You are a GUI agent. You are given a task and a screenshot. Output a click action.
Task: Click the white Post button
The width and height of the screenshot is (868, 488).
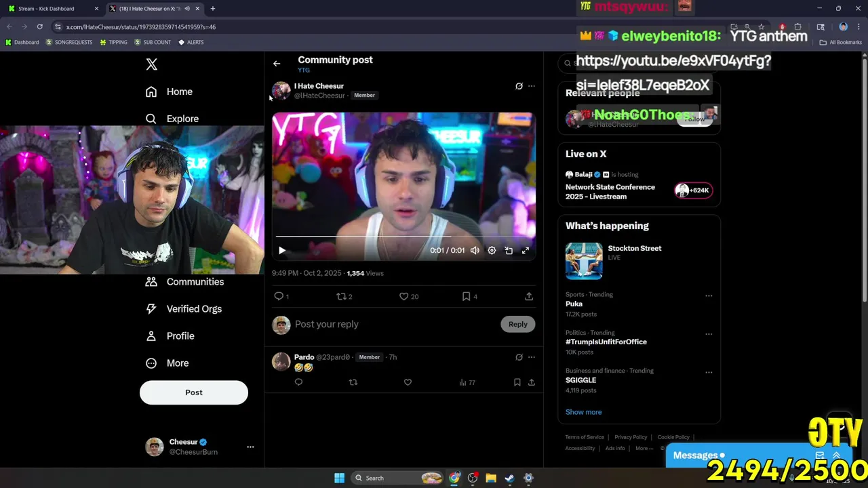pyautogui.click(x=194, y=392)
